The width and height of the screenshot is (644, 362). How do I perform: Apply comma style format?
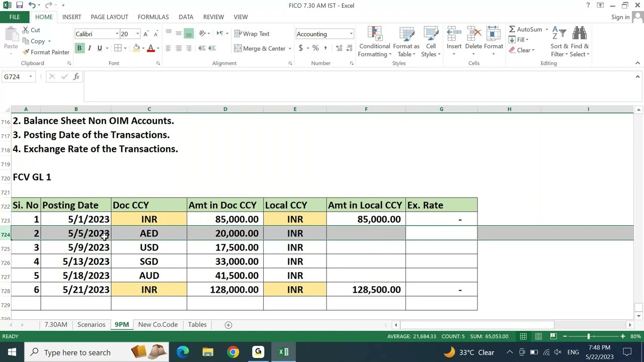[326, 48]
